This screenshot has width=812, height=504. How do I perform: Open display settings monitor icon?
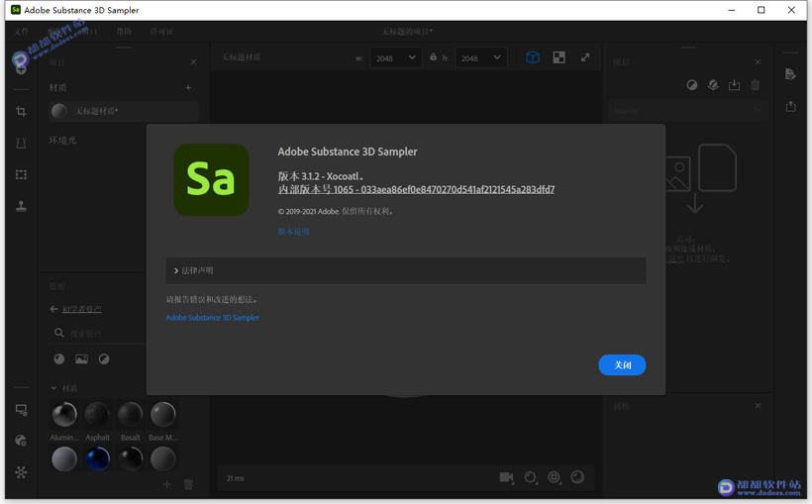[21, 410]
